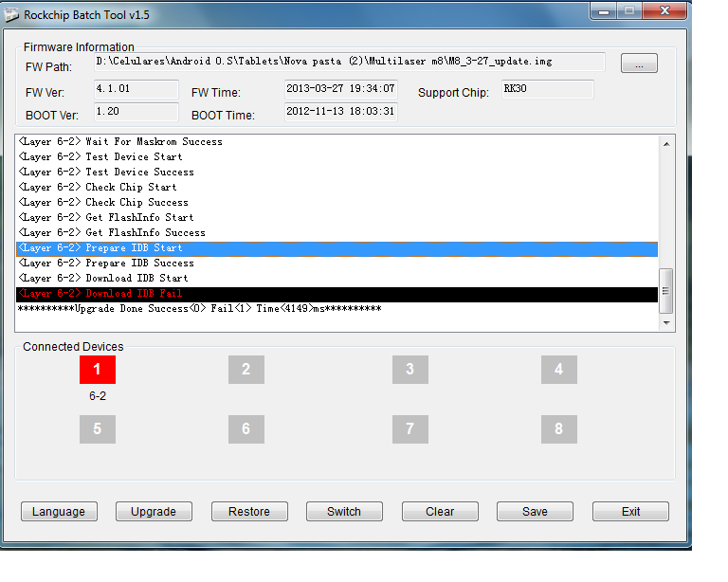Click the Restore button
Screen dimensions: 728x582
[x=248, y=512]
